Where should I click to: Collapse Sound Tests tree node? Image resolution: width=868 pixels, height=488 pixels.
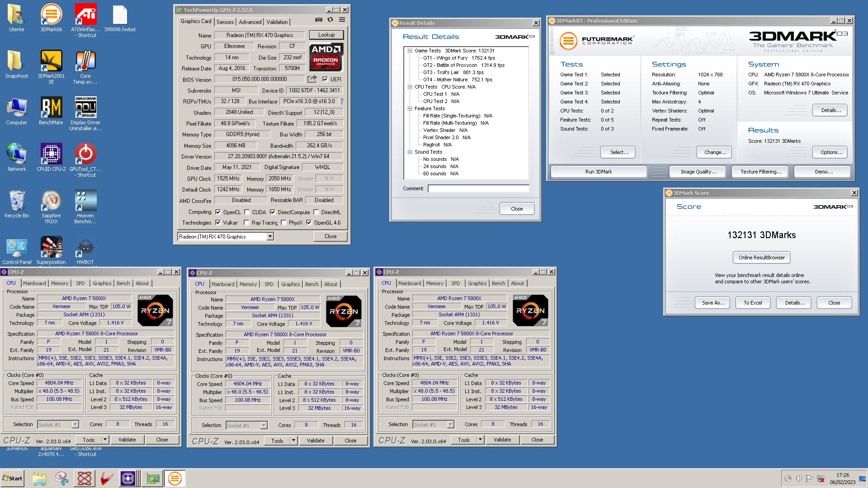pyautogui.click(x=410, y=152)
